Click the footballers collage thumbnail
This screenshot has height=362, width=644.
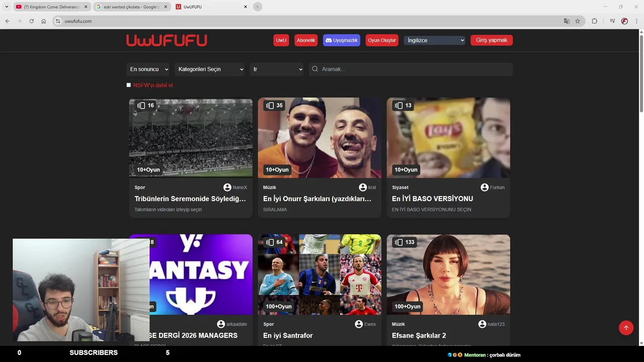click(319, 275)
